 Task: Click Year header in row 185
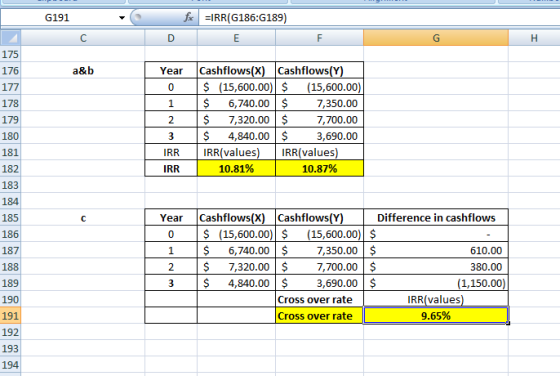[171, 218]
